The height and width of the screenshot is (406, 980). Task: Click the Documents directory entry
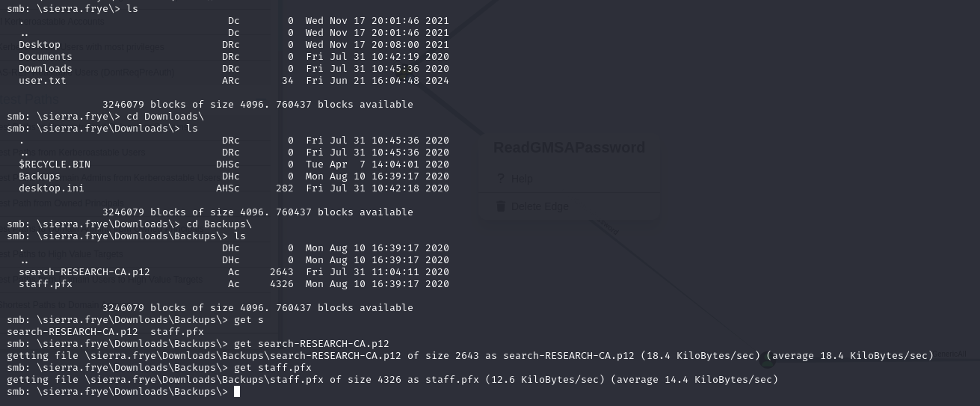click(x=46, y=57)
